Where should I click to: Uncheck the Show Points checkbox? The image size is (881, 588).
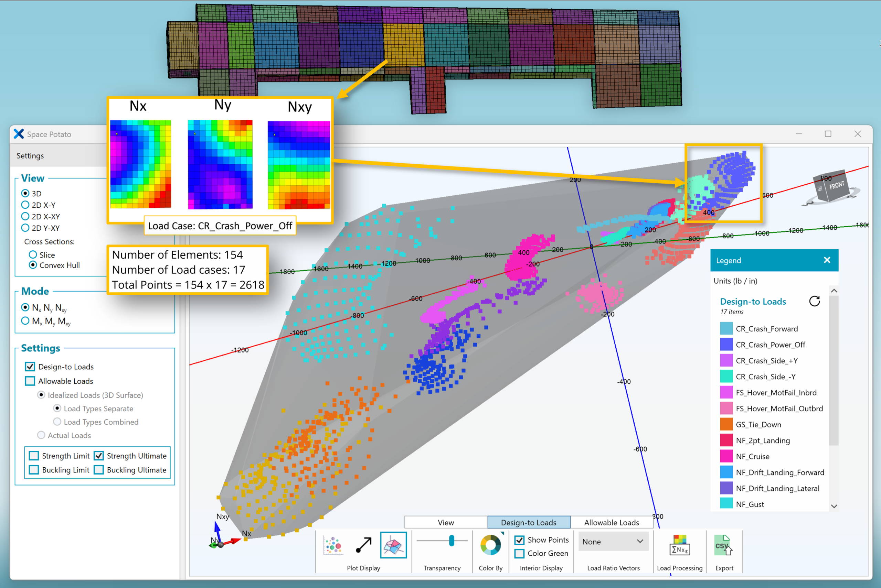pos(519,540)
